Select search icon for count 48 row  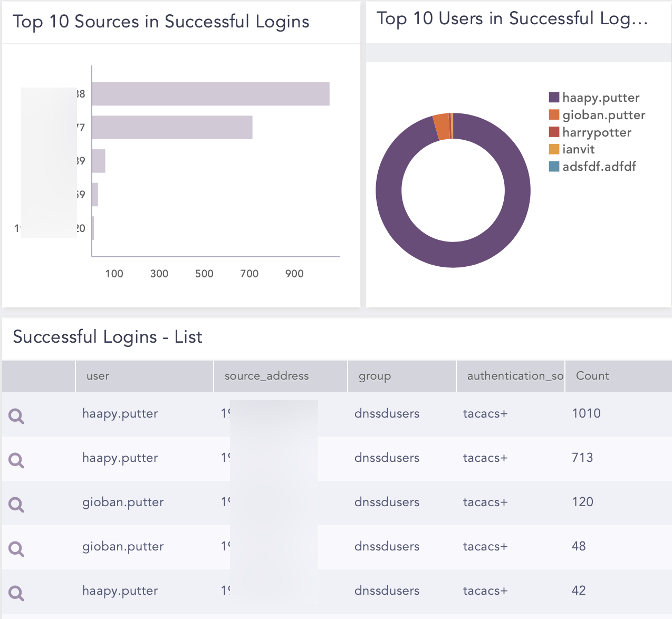pos(16,549)
